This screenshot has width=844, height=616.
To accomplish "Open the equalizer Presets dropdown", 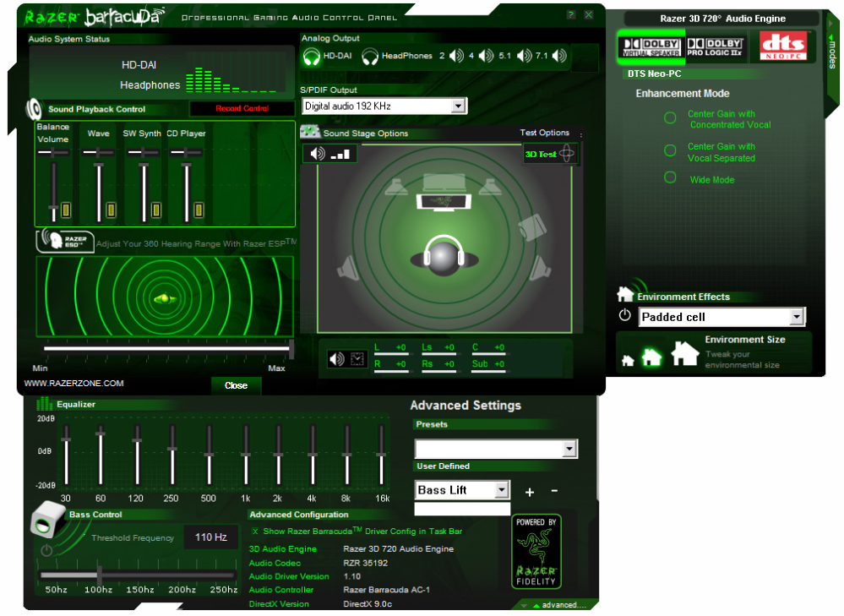I will pos(569,449).
